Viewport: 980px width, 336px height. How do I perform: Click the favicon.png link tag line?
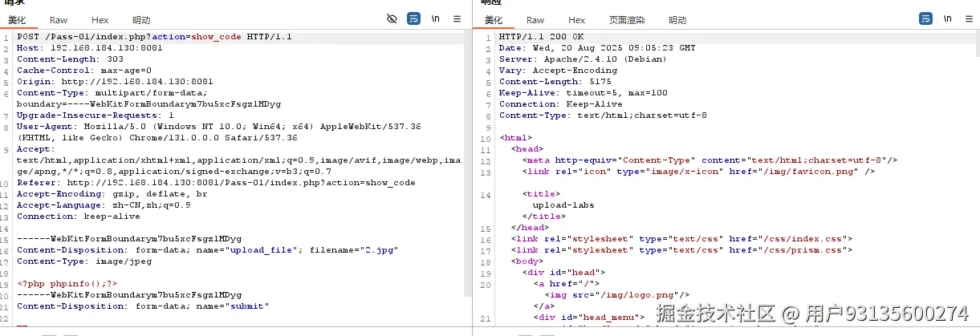698,172
